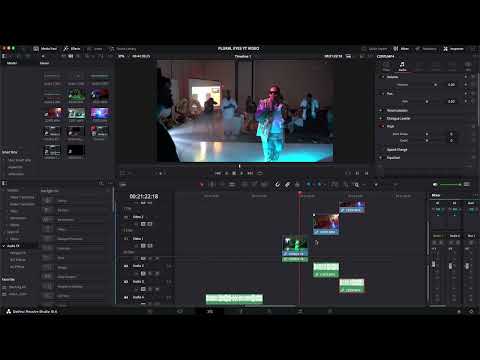
Task: Toggle the Snapping magnet icon
Action: coord(277,184)
